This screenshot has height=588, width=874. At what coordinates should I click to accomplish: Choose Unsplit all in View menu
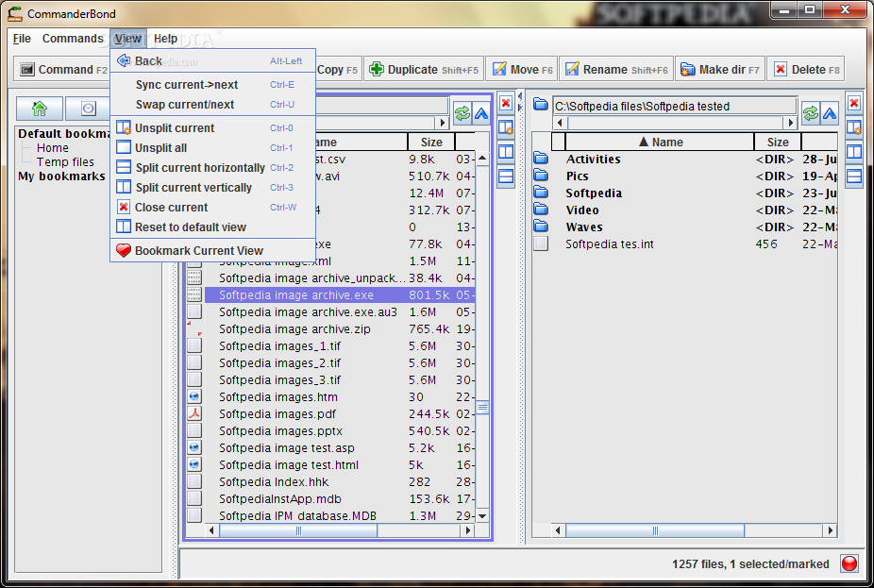213,147
